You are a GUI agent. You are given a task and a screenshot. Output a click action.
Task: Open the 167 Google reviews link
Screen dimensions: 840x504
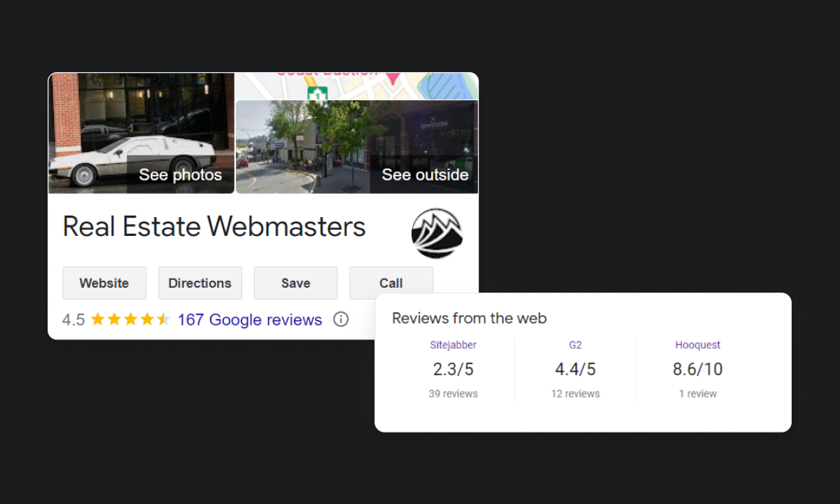[x=250, y=320]
